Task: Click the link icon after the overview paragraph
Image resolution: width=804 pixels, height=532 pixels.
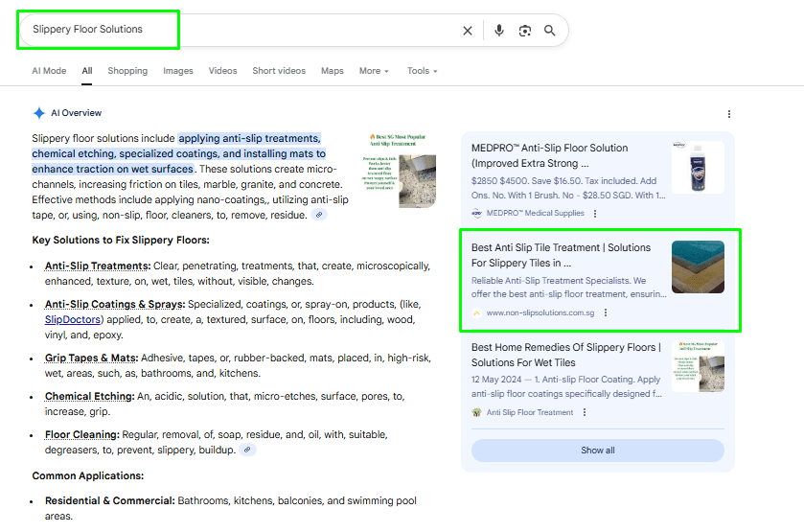Action: pyautogui.click(x=319, y=215)
